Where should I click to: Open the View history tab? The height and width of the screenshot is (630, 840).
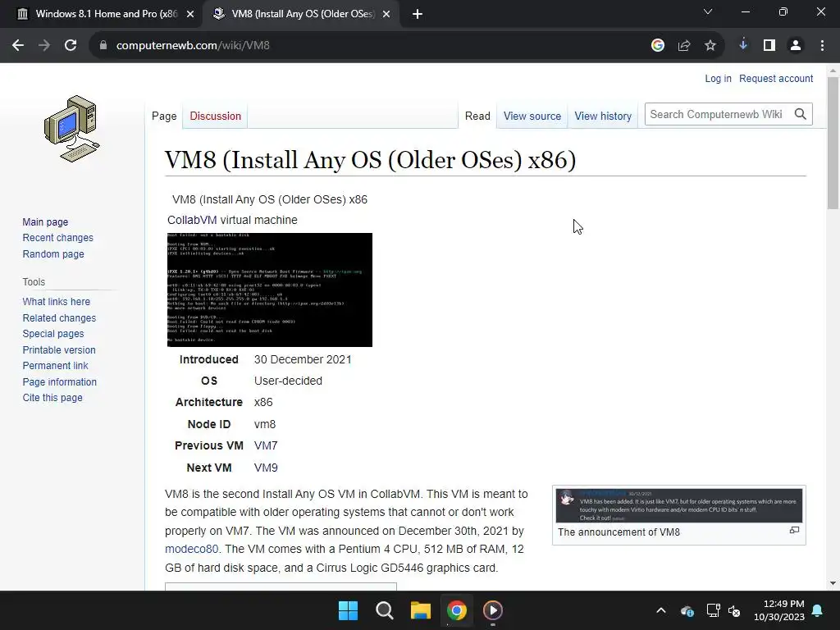click(x=603, y=116)
